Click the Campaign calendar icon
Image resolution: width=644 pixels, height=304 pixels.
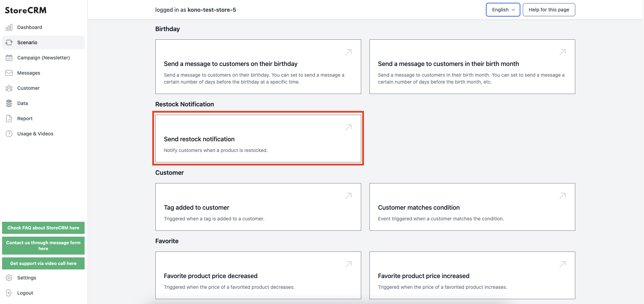(x=9, y=58)
